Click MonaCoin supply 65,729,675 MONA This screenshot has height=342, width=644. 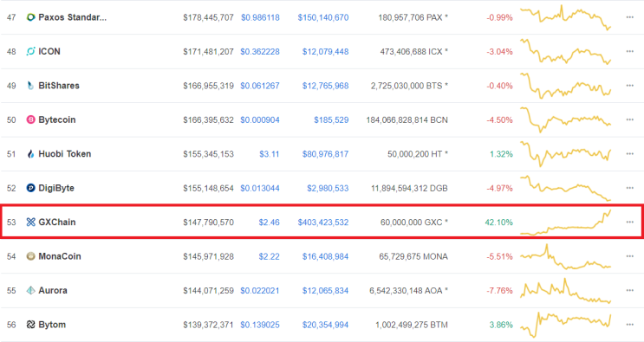click(413, 256)
